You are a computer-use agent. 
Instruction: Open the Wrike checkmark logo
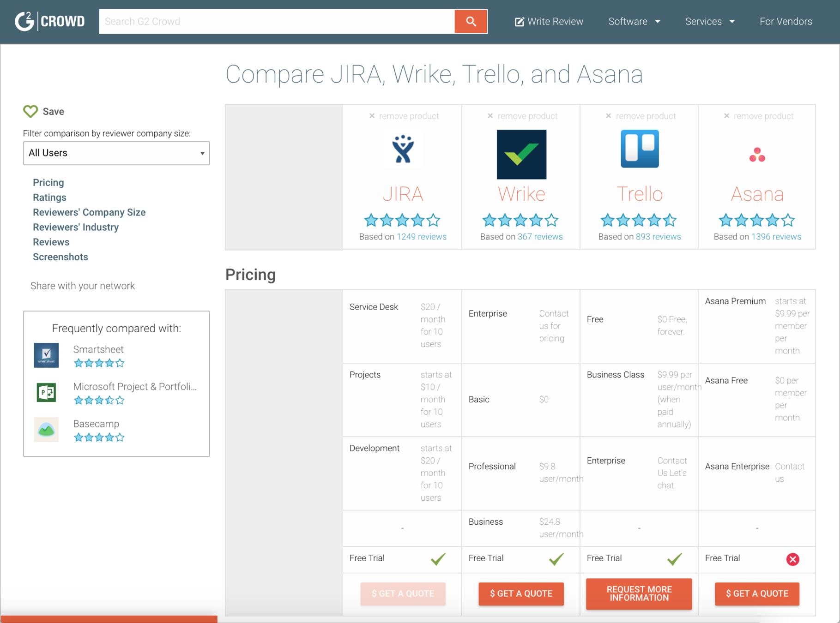(521, 154)
